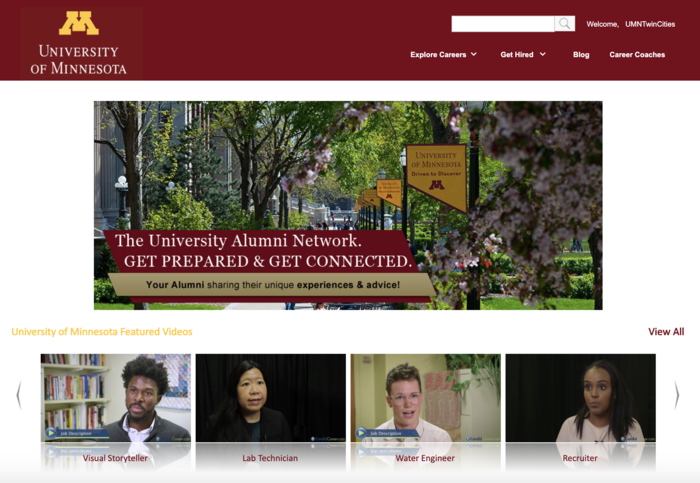
Task: Expand the Get Hired chevron
Action: click(542, 54)
